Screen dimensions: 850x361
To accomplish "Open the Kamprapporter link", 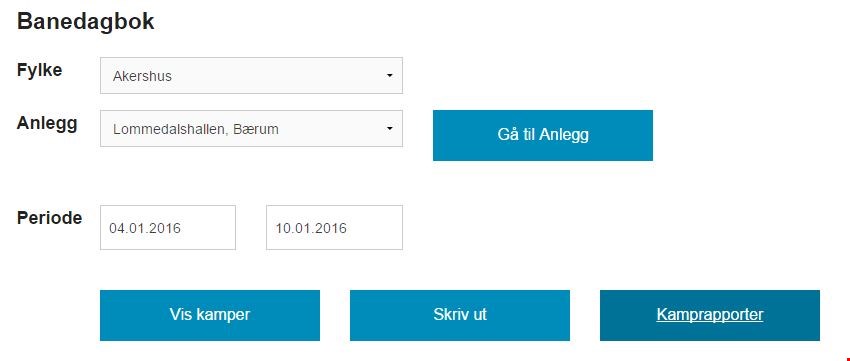I will click(x=710, y=315).
